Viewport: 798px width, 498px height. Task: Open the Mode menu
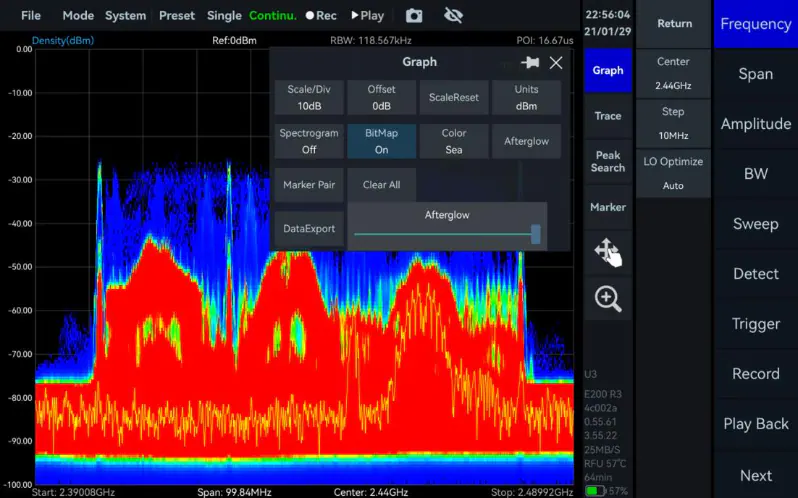78,16
